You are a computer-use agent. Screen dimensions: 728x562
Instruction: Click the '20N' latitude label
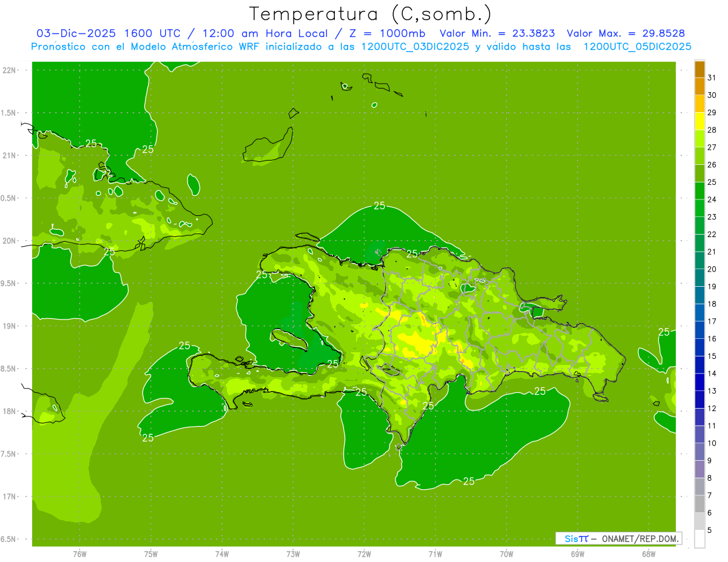click(9, 241)
